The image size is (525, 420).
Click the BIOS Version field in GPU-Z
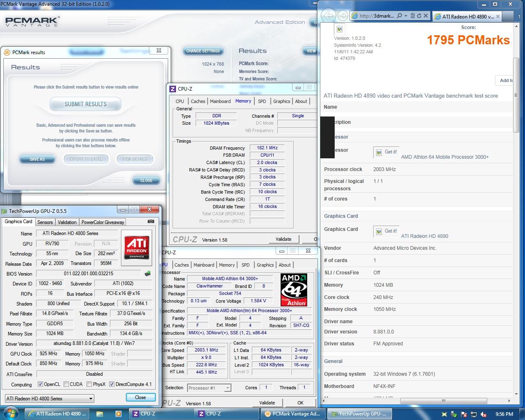click(x=89, y=274)
